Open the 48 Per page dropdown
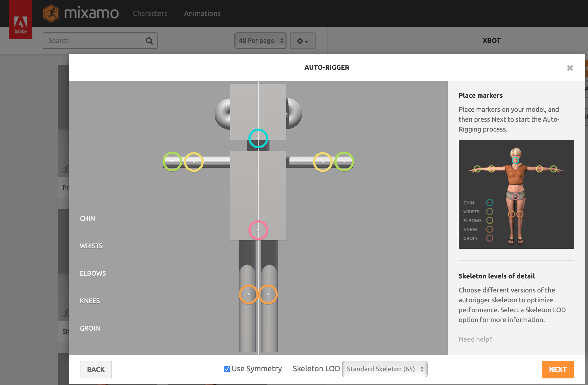Image resolution: width=588 pixels, height=385 pixels. pos(261,41)
